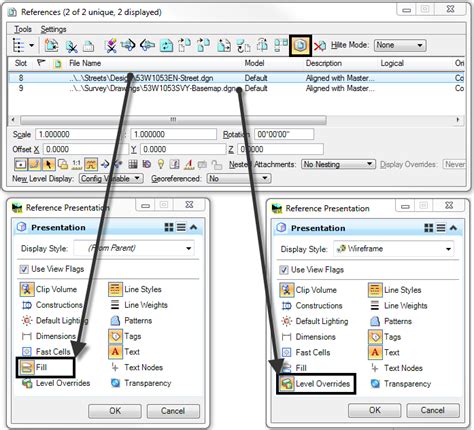Click the File Name column header
This screenshot has height=430, width=474.
[85, 63]
